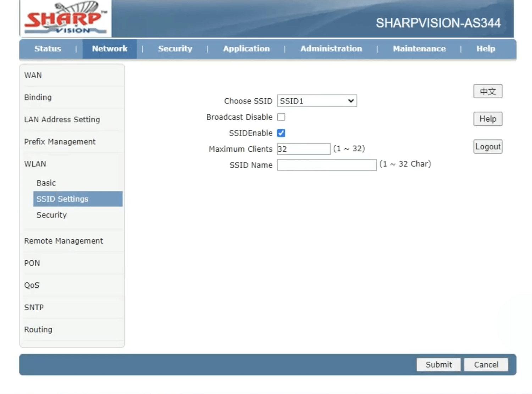Image resolution: width=532 pixels, height=394 pixels.
Task: Log out using the Logout button
Action: (488, 146)
